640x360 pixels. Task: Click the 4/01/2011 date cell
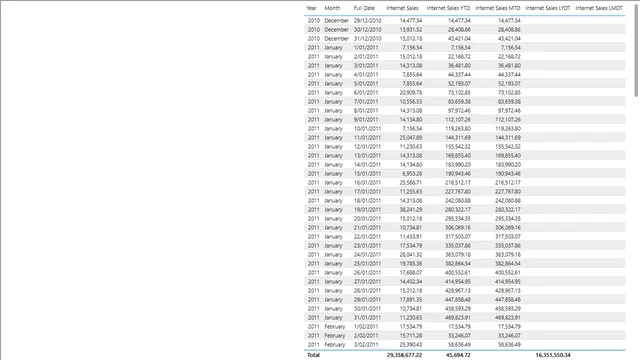366,74
